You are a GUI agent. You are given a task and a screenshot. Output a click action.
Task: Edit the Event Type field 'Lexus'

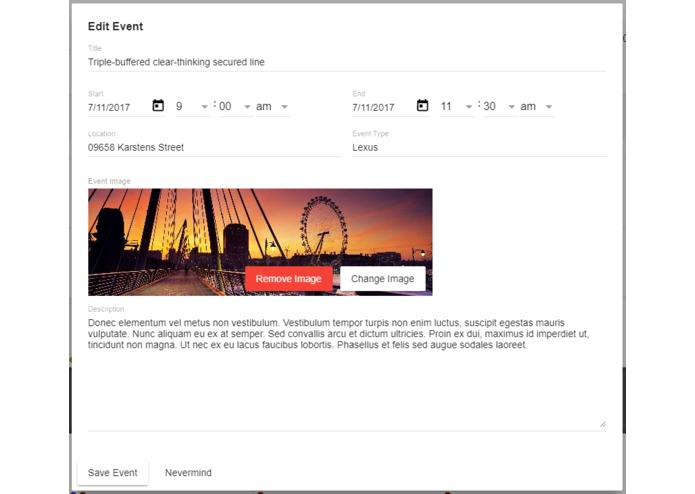[x=479, y=148]
